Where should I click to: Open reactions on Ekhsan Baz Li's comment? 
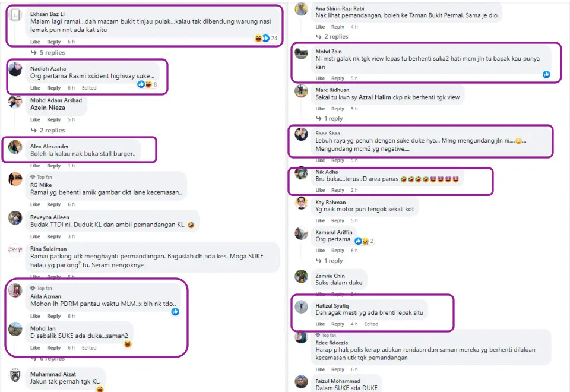tap(266, 39)
